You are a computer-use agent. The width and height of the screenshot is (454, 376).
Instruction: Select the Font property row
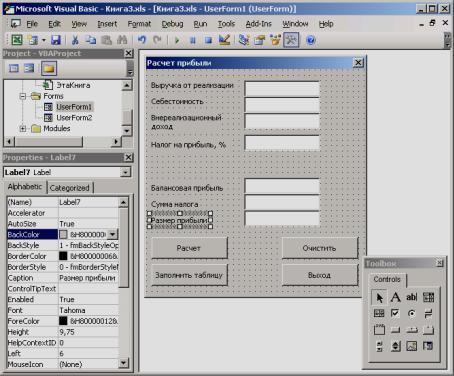[x=63, y=310]
